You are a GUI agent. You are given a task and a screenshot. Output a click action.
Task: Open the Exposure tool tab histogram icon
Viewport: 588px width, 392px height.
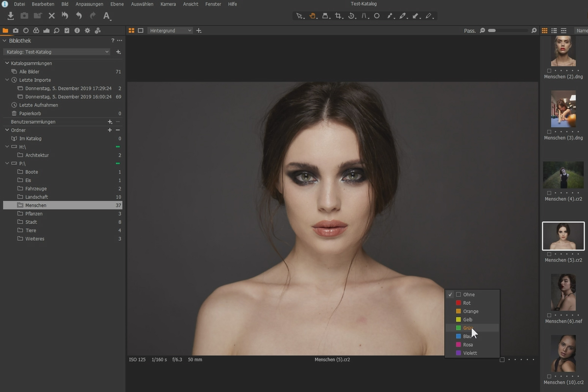tap(47, 30)
